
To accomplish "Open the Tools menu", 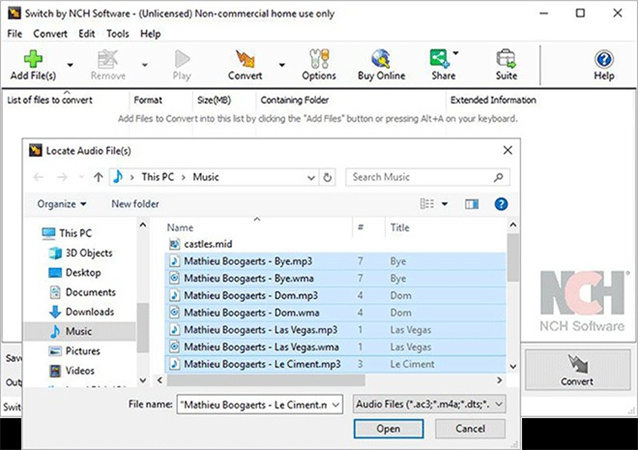I will coord(118,34).
